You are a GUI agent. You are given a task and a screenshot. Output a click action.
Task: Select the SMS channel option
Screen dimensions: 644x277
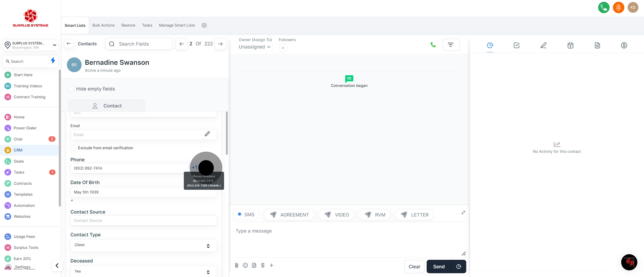point(246,215)
